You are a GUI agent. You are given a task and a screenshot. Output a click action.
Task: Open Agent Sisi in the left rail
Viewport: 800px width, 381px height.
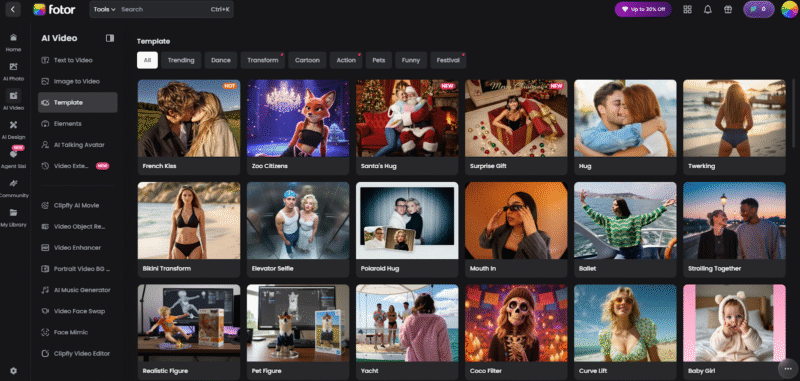[x=13, y=159]
